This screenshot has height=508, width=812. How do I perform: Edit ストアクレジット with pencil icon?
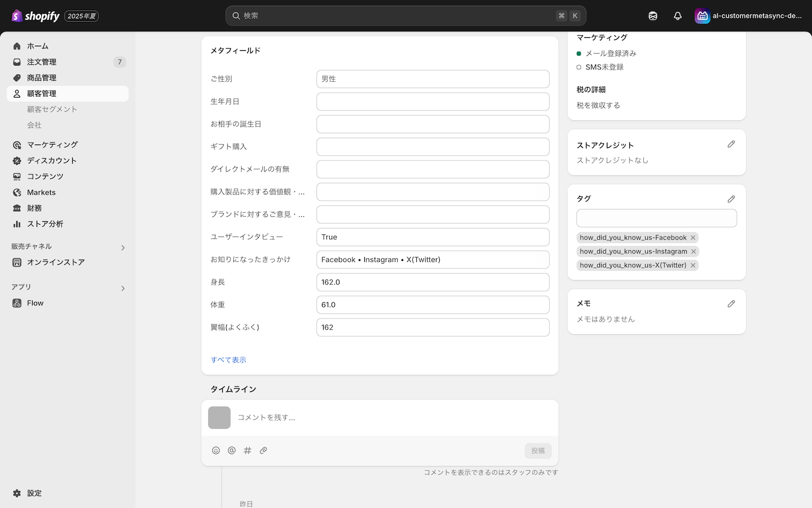(731, 144)
